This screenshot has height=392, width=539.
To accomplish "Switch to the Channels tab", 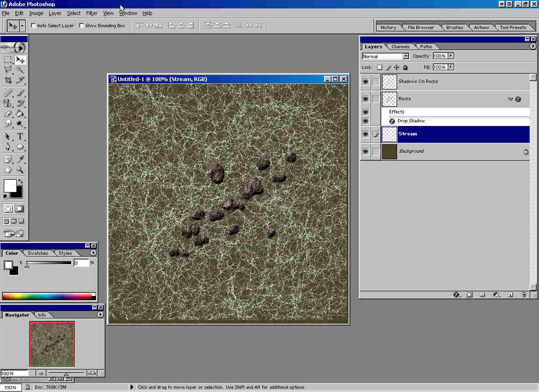I will point(400,47).
